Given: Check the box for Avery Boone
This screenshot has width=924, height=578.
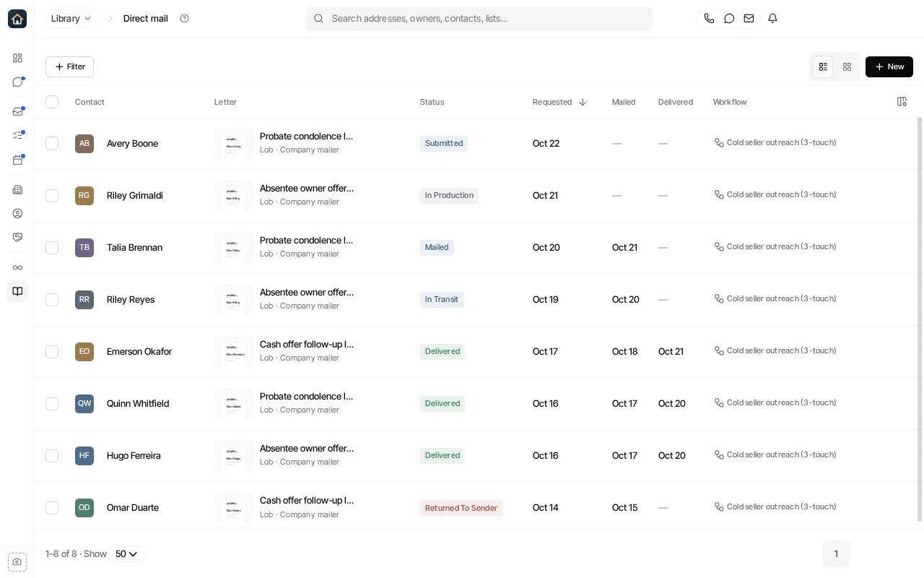Looking at the screenshot, I should click(52, 143).
